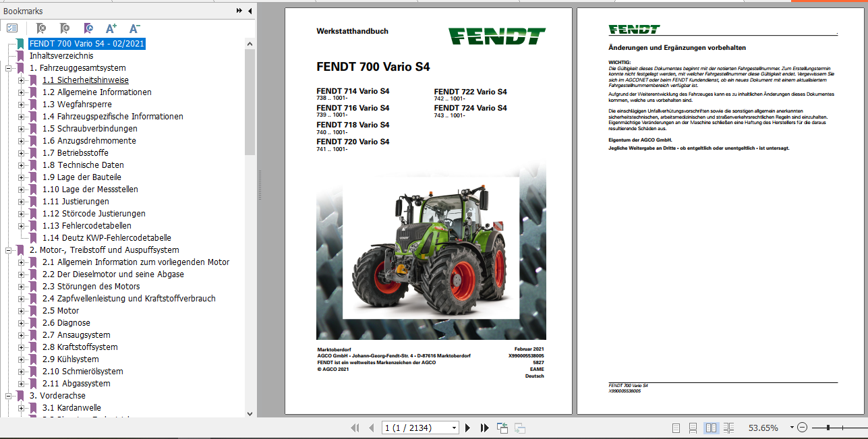Go to 2.8 Kraftstoffsystem bookmark

[80, 347]
